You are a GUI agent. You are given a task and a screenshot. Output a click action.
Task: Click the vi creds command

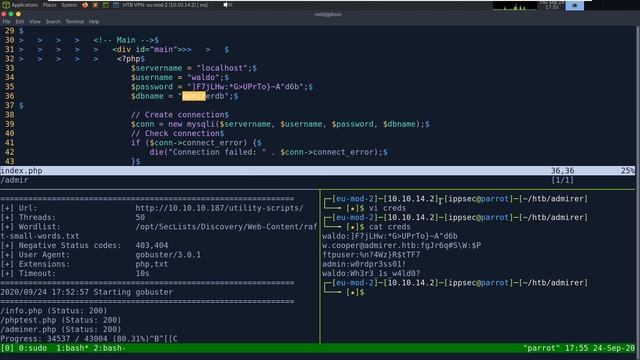tap(387, 208)
